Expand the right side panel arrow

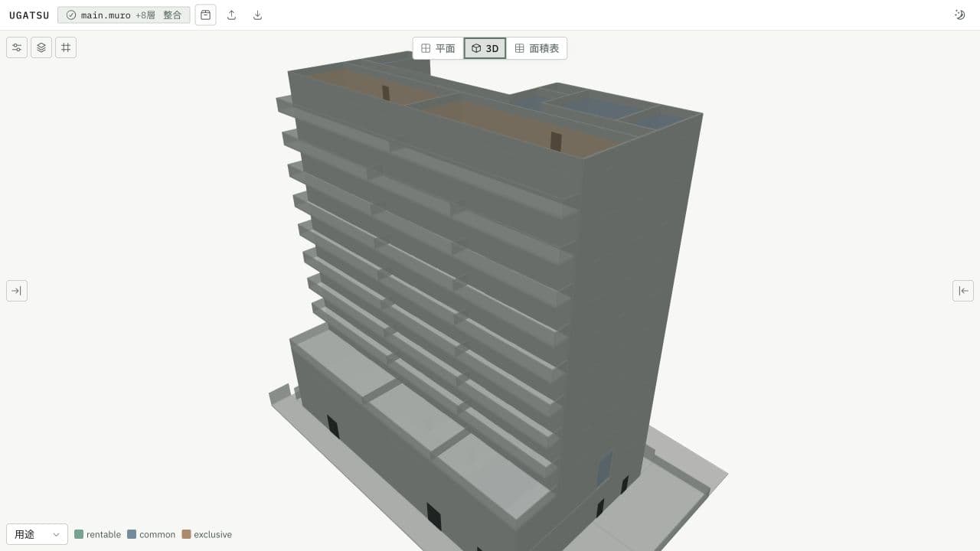pos(963,291)
